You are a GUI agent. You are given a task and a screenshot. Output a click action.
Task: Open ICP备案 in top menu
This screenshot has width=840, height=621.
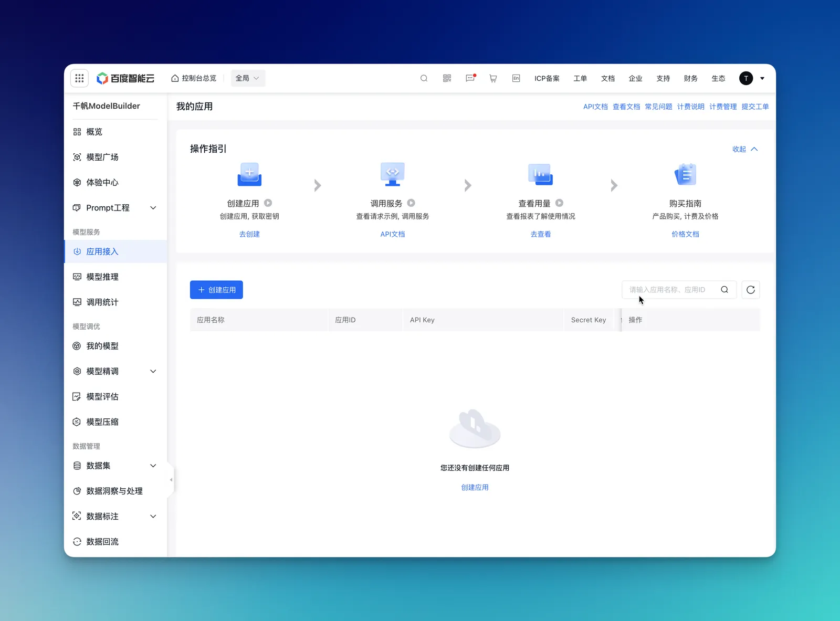point(547,78)
